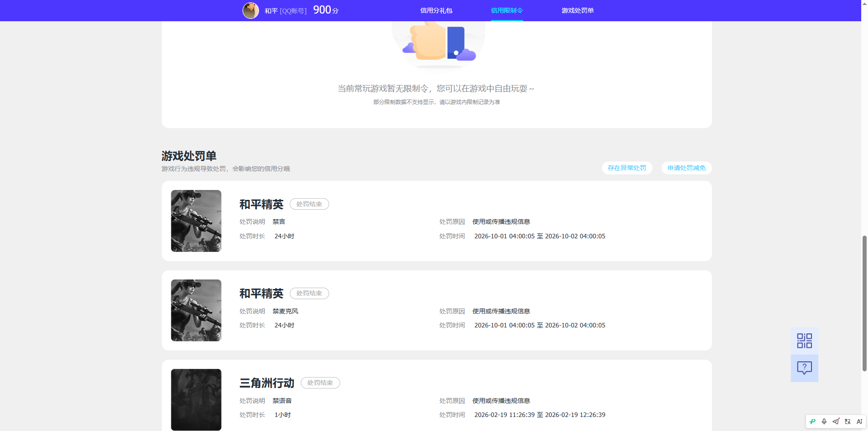Activate the microphone icon in floating toolbar
868x431 pixels.
824,422
